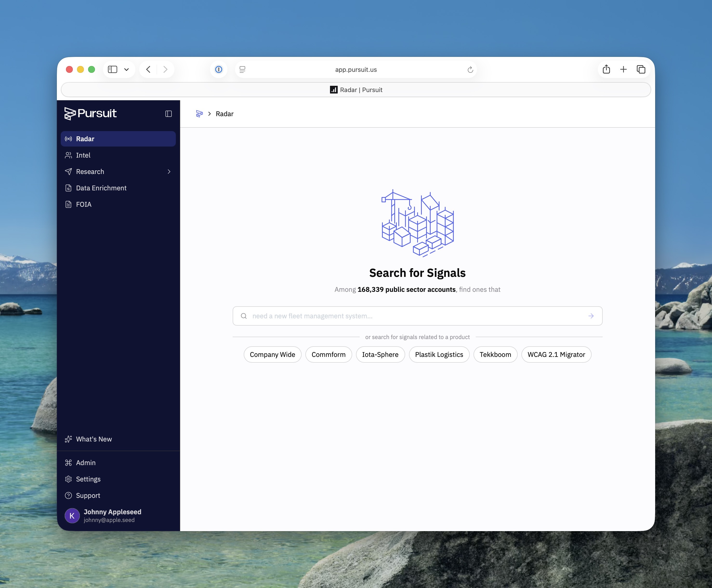This screenshot has width=712, height=588.
Task: Select the Company Wide product chip
Action: (272, 355)
